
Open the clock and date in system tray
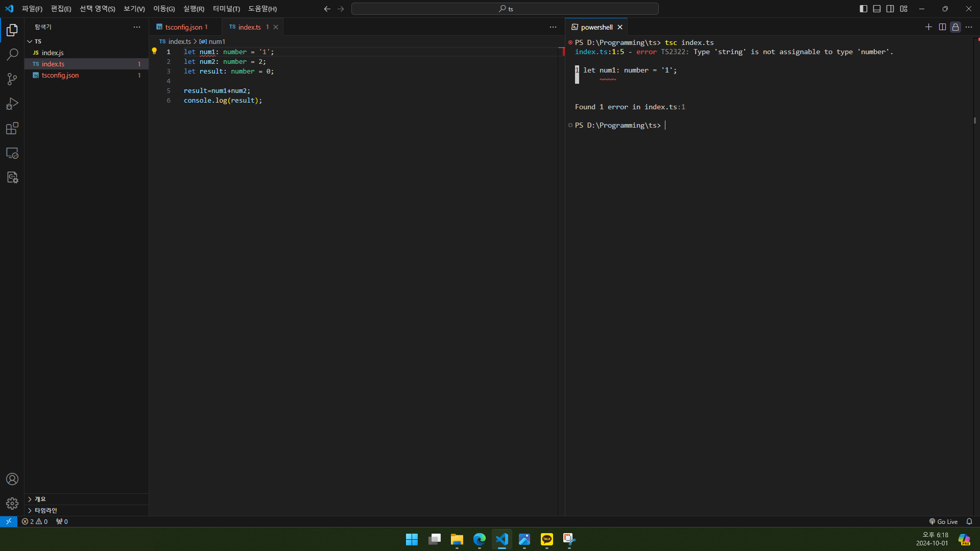[x=932, y=539]
